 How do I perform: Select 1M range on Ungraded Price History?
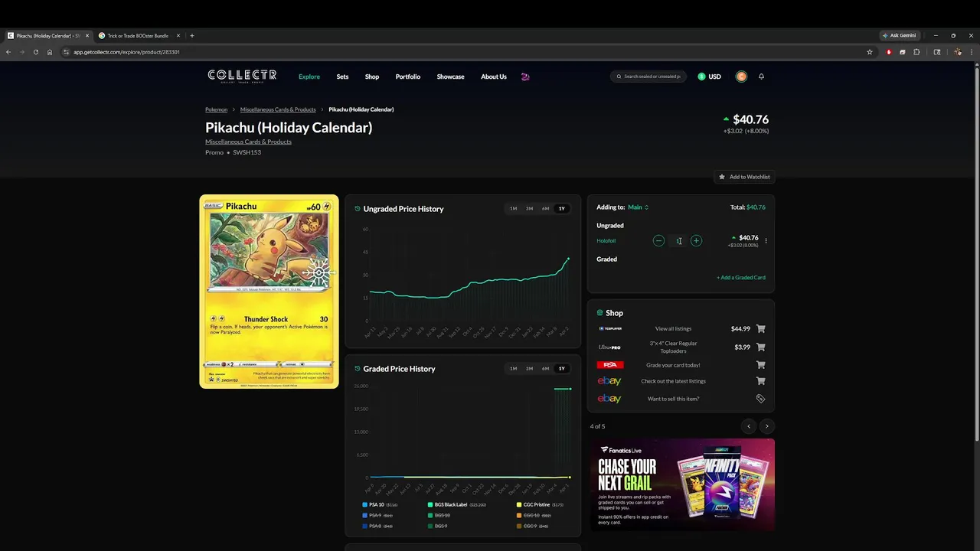click(x=513, y=209)
